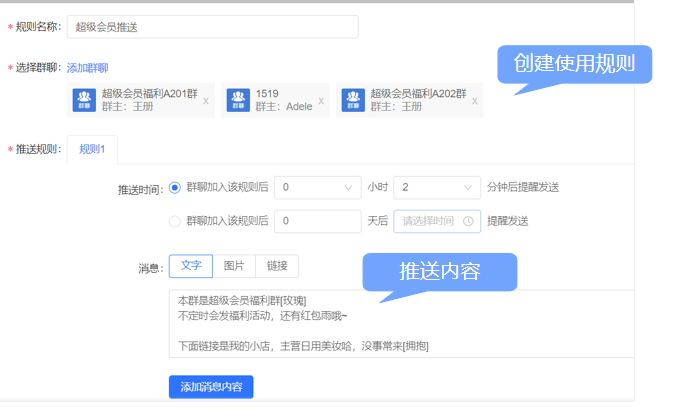688x417 pixels.
Task: Remove 超级会员福利A201群 with its X
Action: (206, 101)
